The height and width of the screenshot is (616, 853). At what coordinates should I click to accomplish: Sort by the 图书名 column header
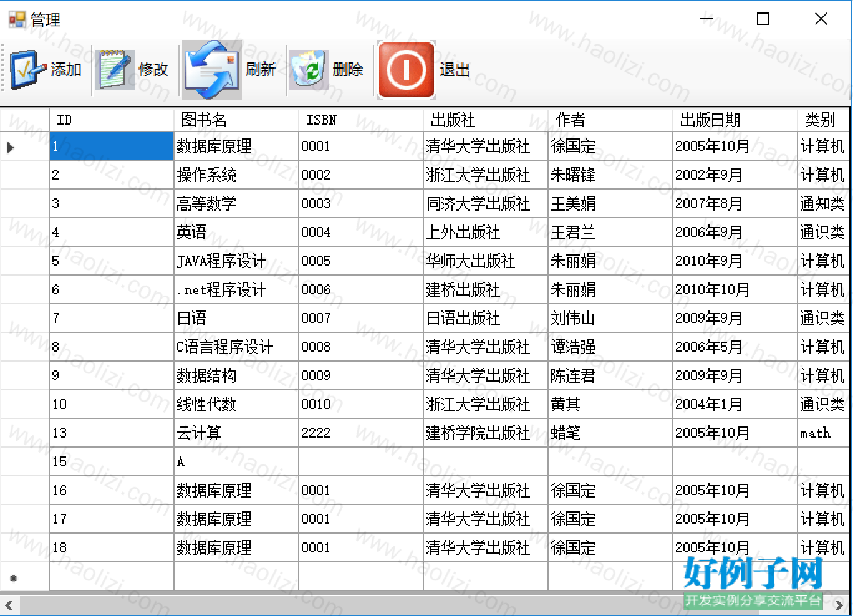coord(236,120)
